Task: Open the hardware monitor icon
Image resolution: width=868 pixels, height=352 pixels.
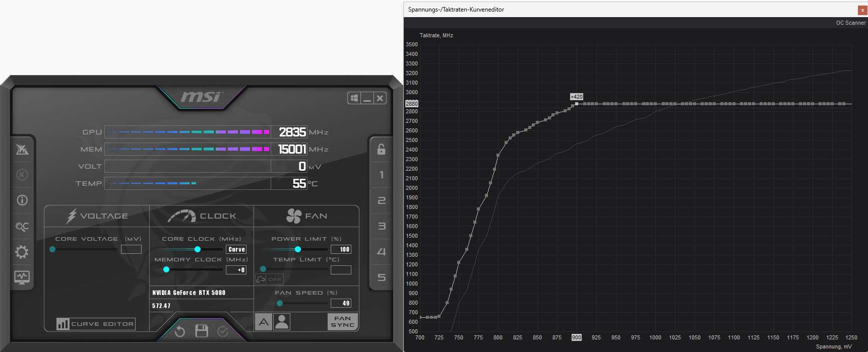Action: pyautogui.click(x=22, y=277)
